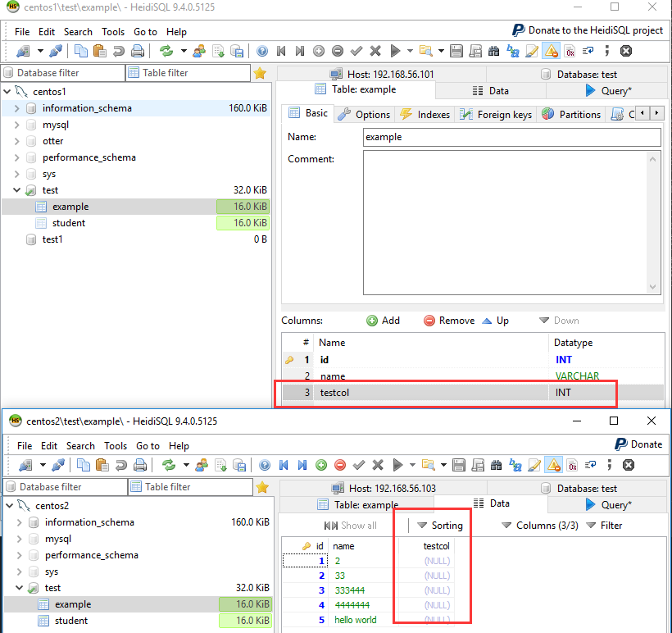Click green Refresh icon in centos1 toolbar
The image size is (672, 633).
click(166, 52)
